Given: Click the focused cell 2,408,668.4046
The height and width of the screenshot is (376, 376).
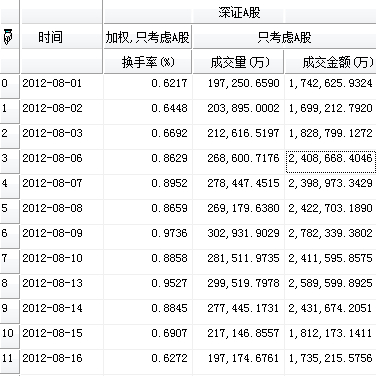Looking at the screenshot, I should [330, 161].
